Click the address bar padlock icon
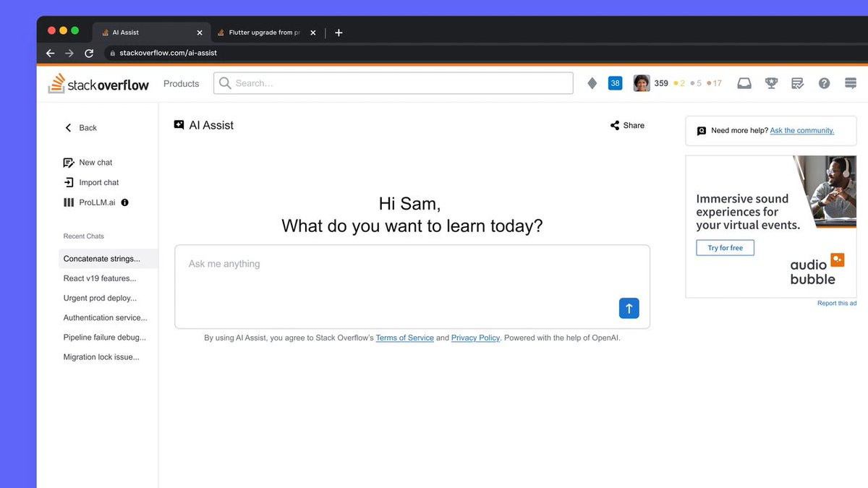This screenshot has width=868, height=488. click(111, 53)
